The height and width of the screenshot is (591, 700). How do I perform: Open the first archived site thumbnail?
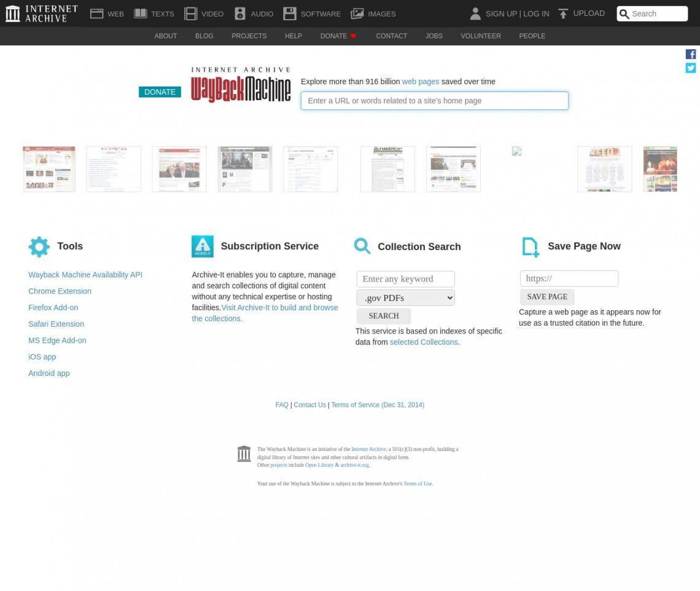(x=49, y=169)
